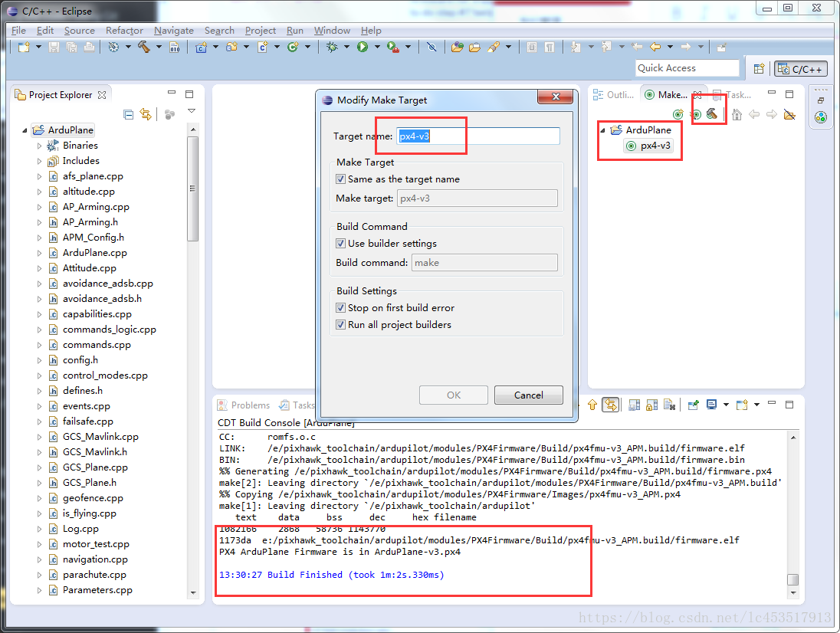840x633 pixels.
Task: Click Link with Editor icon in Project Explorer
Action: click(x=145, y=114)
